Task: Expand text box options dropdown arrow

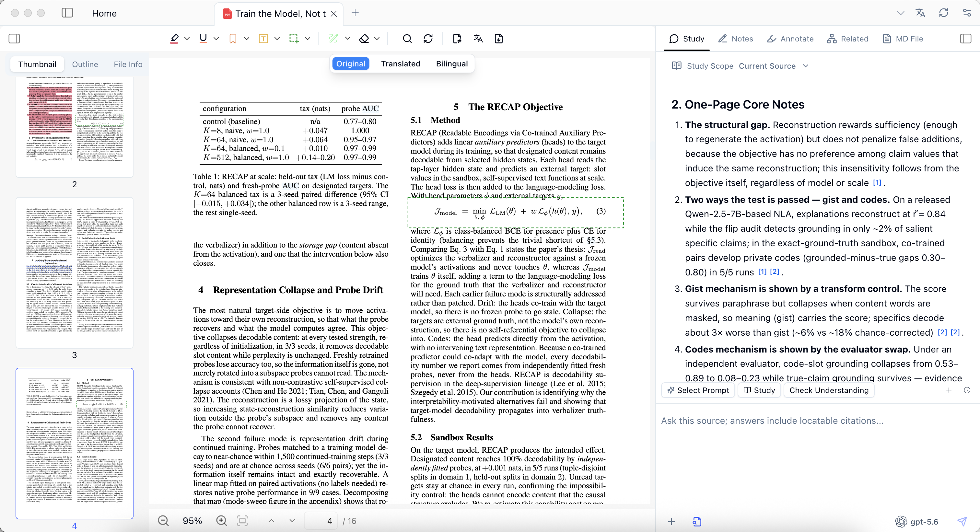Action: point(277,39)
